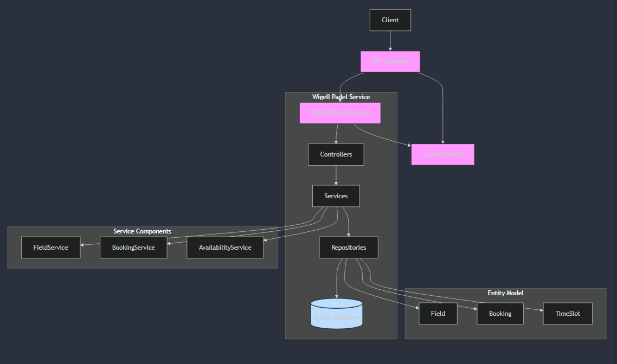Click the Client node at the top
617x364 pixels.
point(390,20)
